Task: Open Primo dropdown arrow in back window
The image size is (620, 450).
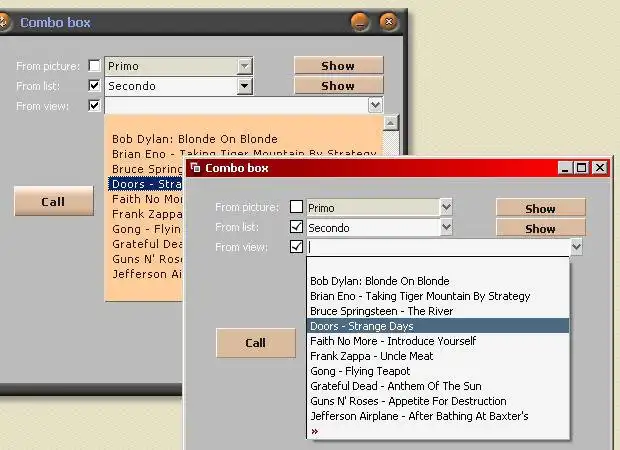Action: point(245,66)
